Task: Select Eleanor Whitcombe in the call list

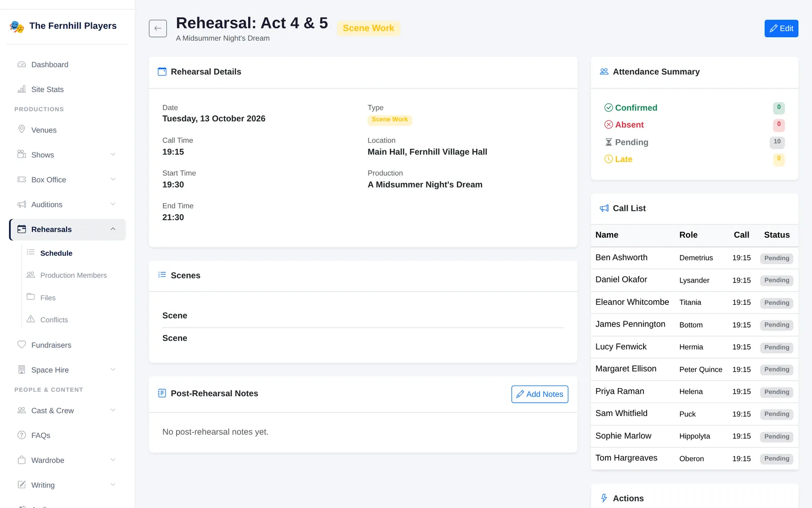Action: pyautogui.click(x=632, y=302)
